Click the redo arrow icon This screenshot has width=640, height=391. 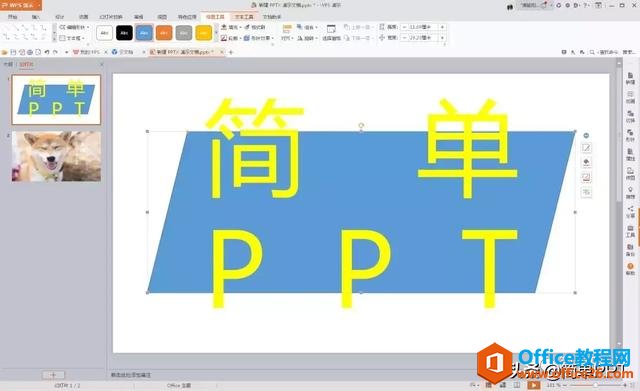click(x=55, y=52)
